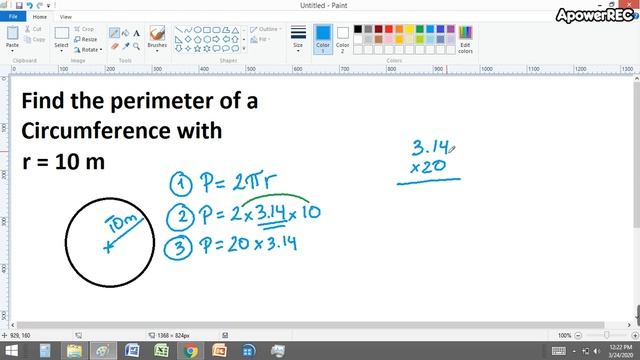Select the Color picker eyedropper tool
This screenshot has width=640, height=360.
click(x=126, y=47)
